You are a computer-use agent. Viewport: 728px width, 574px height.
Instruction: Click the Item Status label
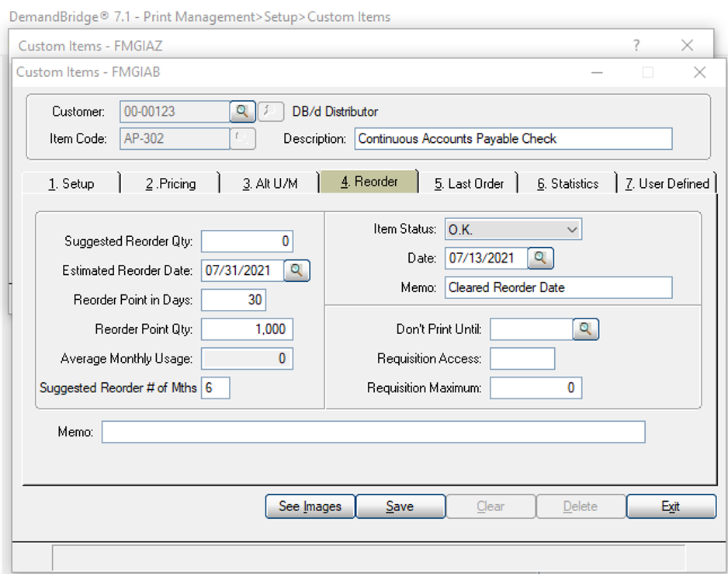coord(405,229)
